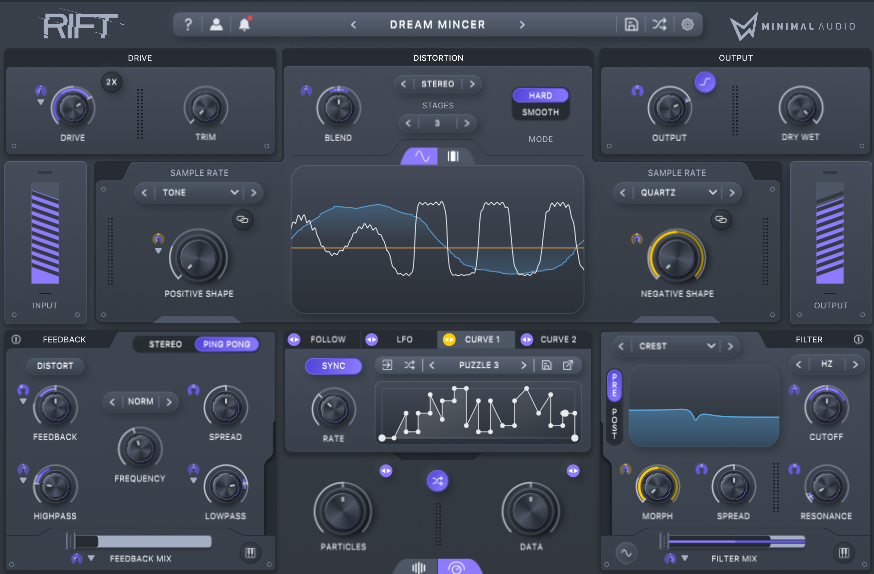The height and width of the screenshot is (574, 874).
Task: Select next filter type after CREST
Action: tap(730, 346)
